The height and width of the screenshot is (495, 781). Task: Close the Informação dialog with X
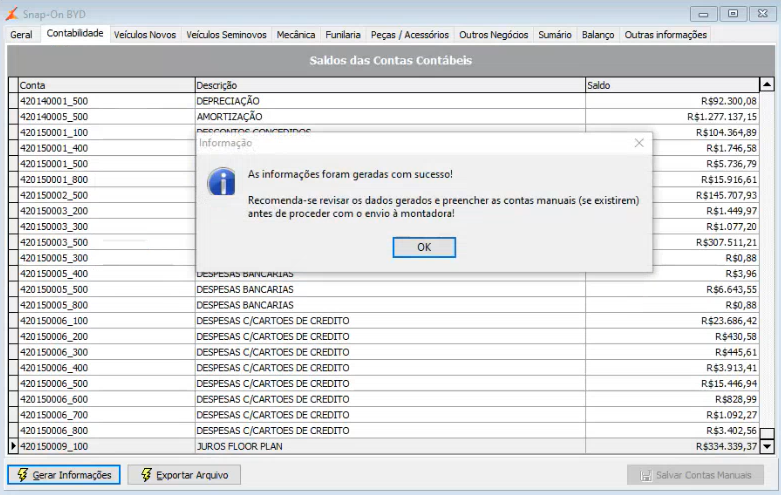click(639, 143)
